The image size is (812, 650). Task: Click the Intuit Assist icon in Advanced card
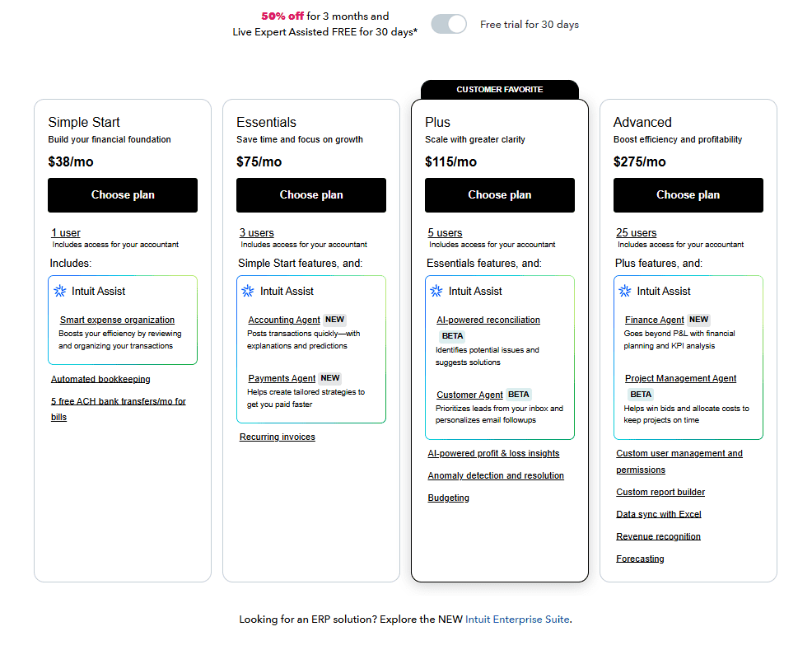(624, 290)
